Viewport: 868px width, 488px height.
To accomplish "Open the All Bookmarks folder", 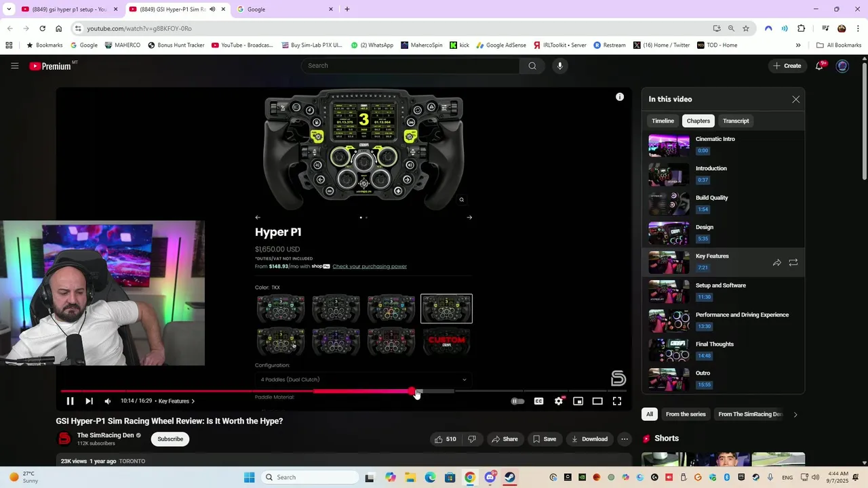I will (839, 45).
